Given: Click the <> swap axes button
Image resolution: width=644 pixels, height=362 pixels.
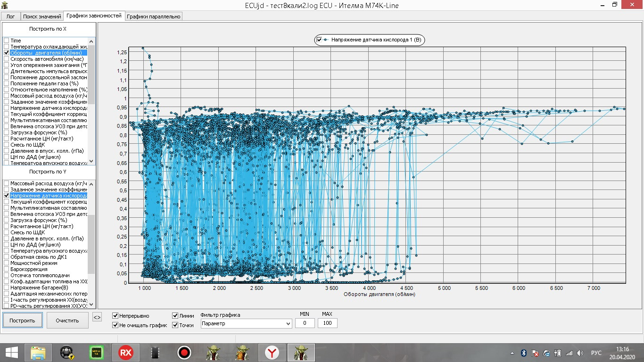Looking at the screenshot, I should [97, 317].
